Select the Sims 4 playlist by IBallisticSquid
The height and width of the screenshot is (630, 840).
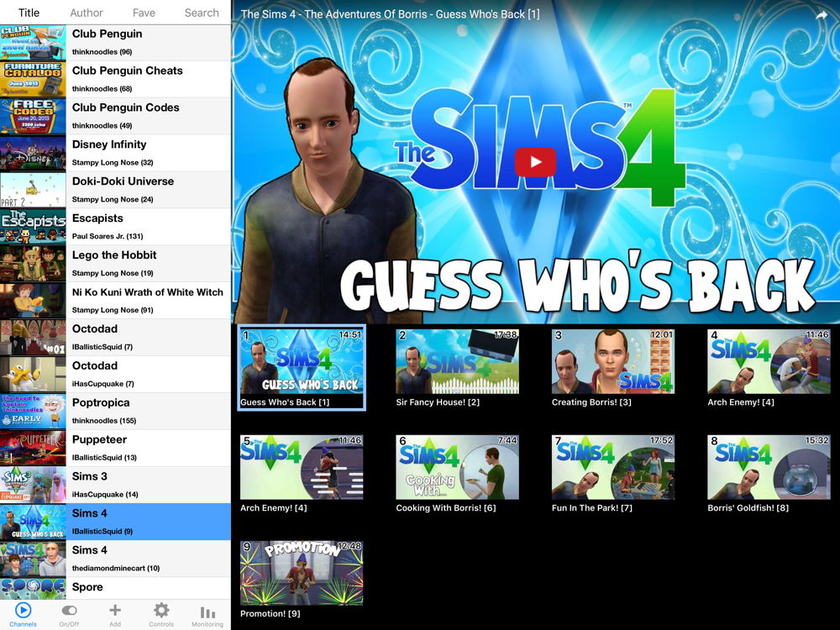(115, 522)
